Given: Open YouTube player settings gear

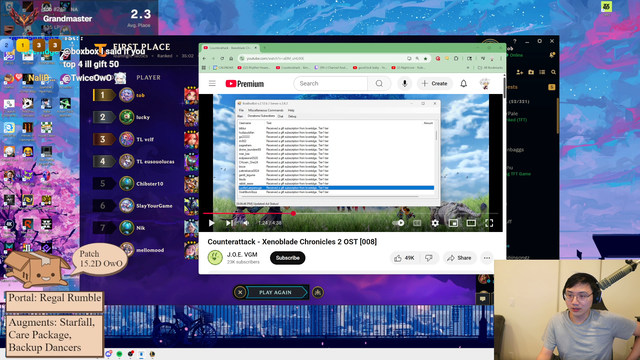Looking at the screenshot, I should 435,223.
